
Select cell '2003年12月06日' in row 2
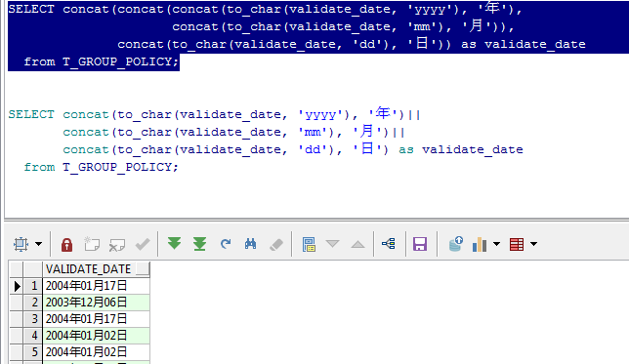tap(97, 303)
